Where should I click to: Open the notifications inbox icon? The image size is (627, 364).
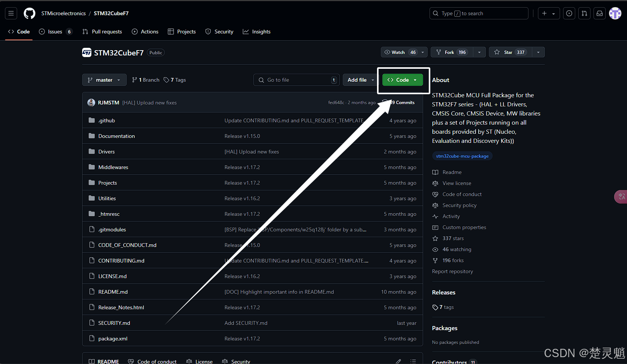point(600,13)
